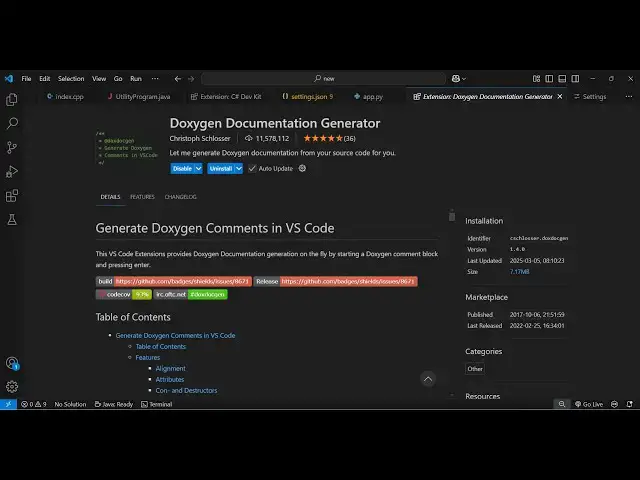
Task: Switch to Extension: C# Dev Kit tab
Action: coord(226,97)
